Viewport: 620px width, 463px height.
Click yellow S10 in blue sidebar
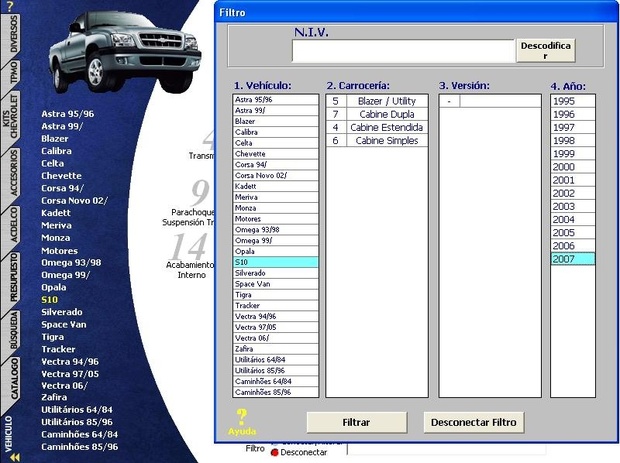(x=49, y=300)
